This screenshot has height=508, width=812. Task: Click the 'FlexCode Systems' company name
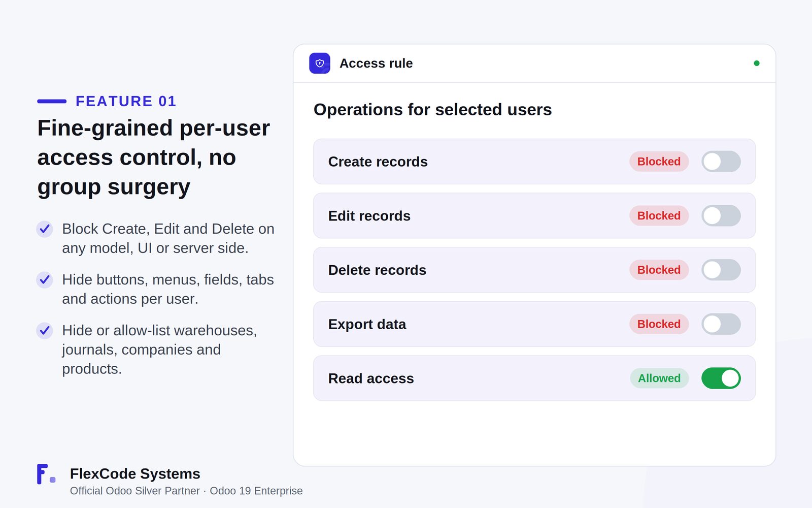point(135,473)
